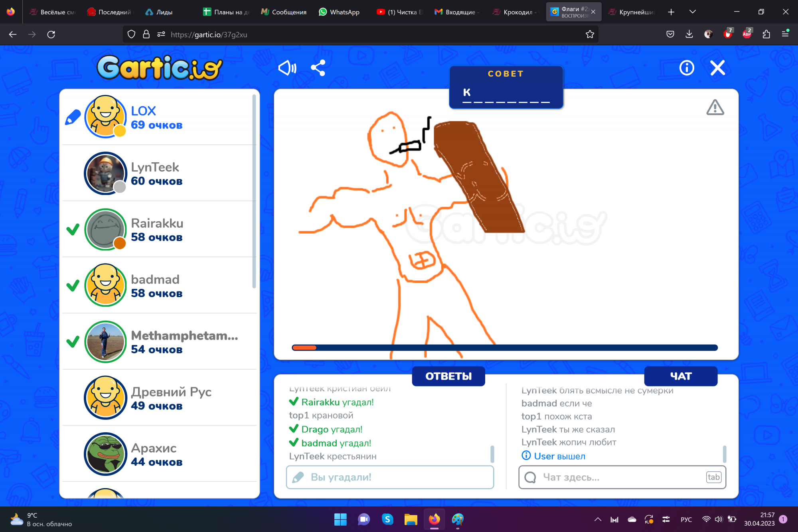Switch to the ОТВЕТЫ tab
The width and height of the screenshot is (798, 532).
(448, 376)
